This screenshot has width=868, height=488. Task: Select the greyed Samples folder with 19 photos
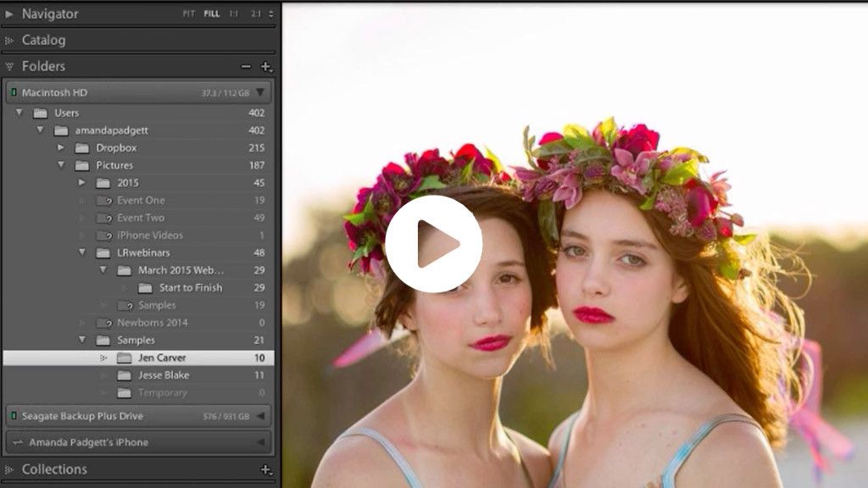tap(138, 305)
